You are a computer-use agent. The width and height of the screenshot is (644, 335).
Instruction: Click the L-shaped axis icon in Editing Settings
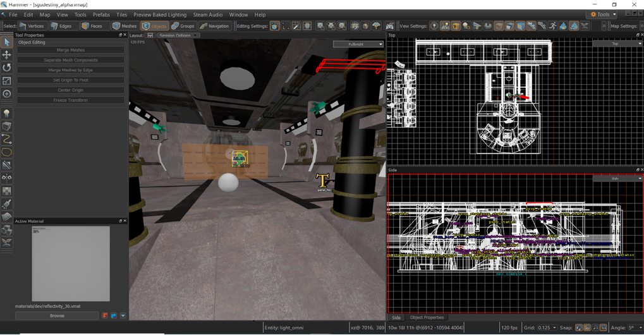(x=286, y=26)
